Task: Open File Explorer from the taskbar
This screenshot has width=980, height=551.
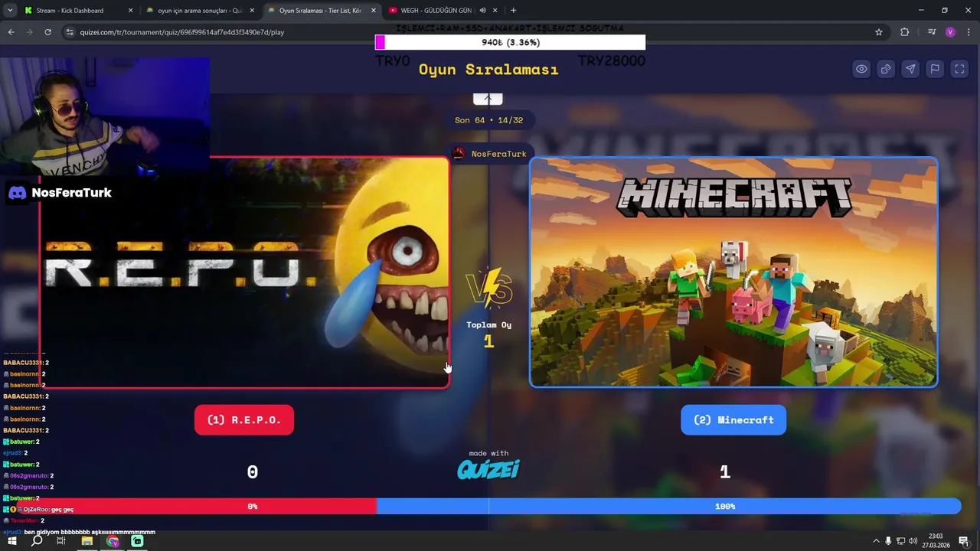Action: tap(87, 541)
